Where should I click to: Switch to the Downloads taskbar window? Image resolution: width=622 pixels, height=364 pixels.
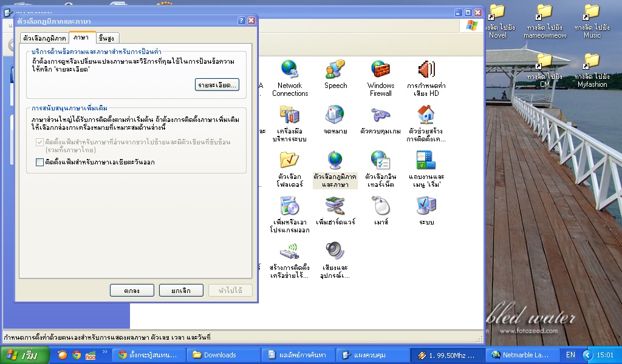point(224,355)
